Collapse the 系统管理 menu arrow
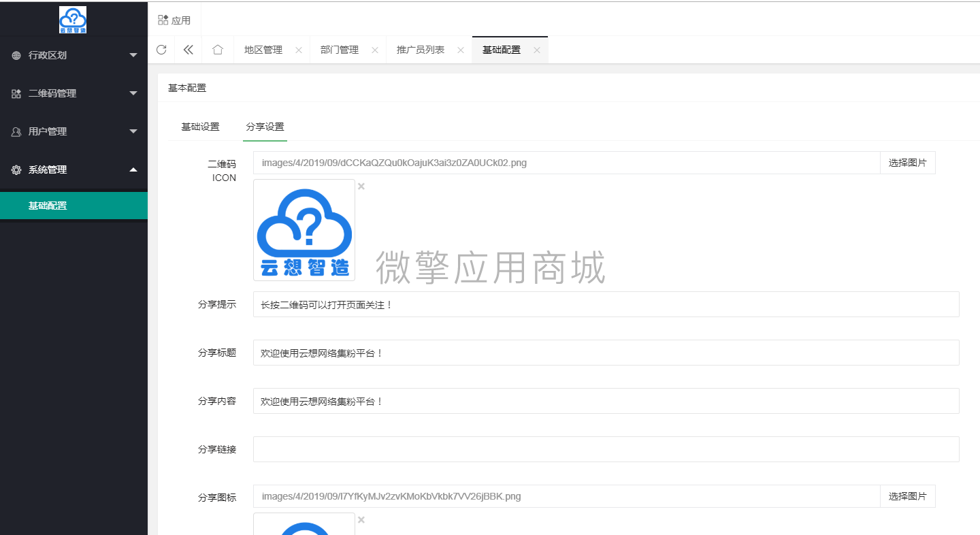The image size is (980, 535). pos(133,170)
